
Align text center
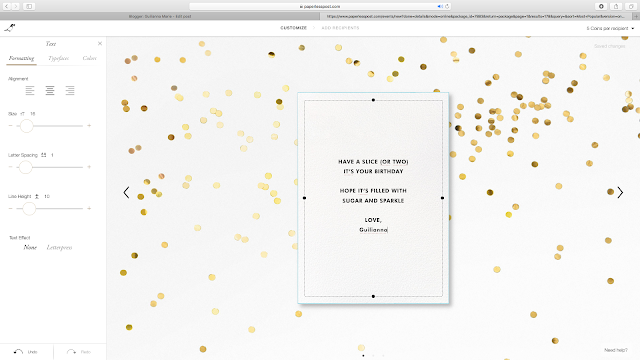coord(50,90)
